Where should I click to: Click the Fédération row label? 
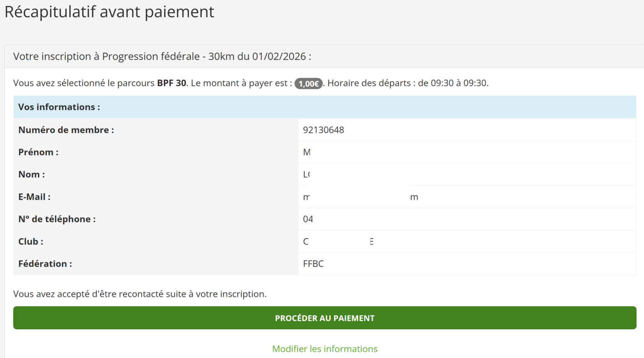[x=45, y=263]
